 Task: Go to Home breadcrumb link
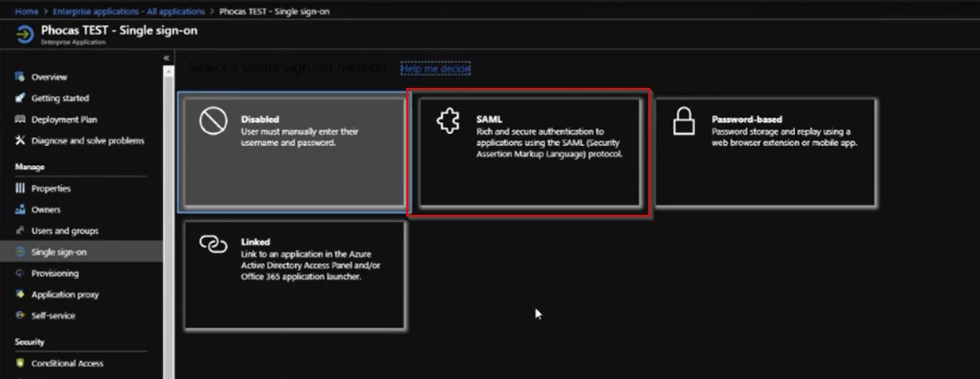[x=26, y=12]
